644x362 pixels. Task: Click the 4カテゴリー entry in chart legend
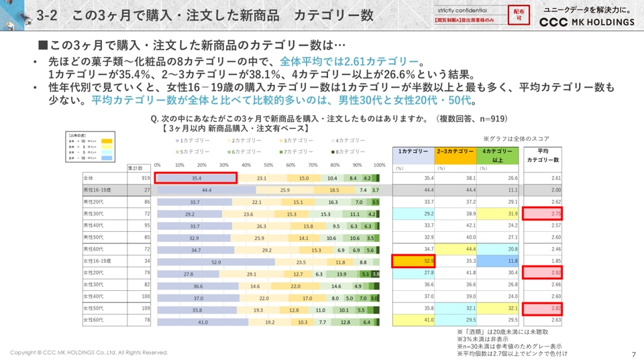[x=348, y=140]
